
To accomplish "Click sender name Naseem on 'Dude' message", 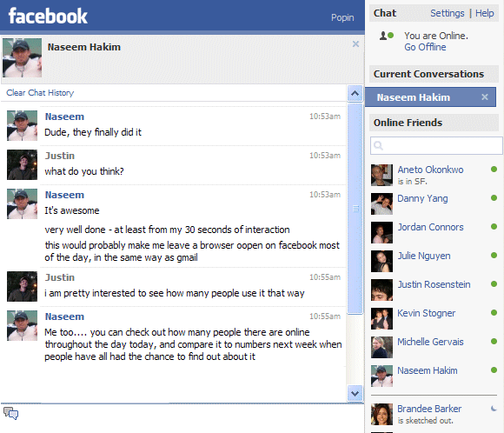I will [64, 117].
